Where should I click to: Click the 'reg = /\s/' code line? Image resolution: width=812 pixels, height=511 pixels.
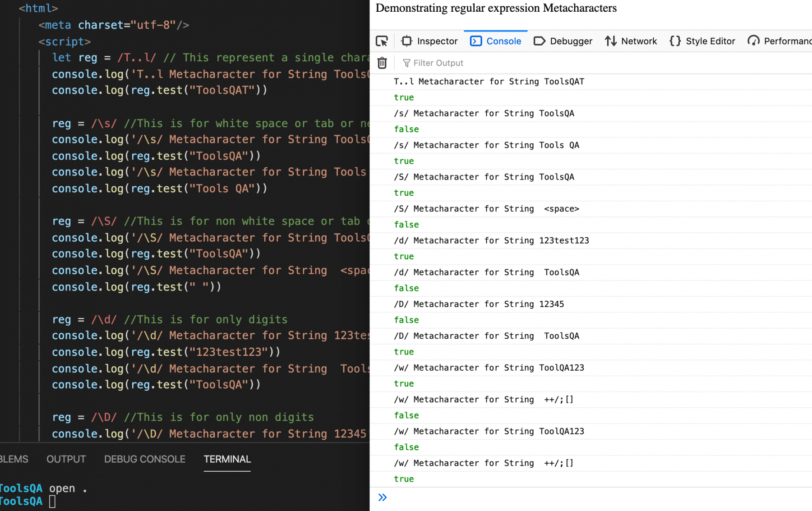coord(210,124)
